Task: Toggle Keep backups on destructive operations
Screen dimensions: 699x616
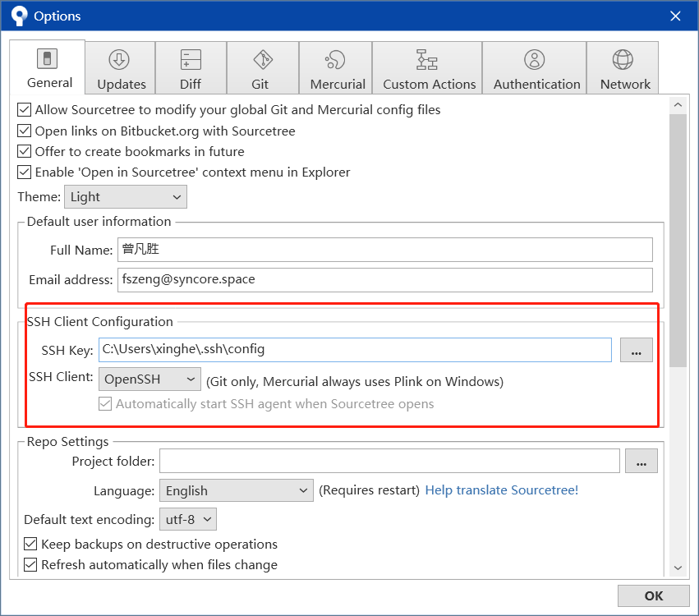Action: [30, 544]
